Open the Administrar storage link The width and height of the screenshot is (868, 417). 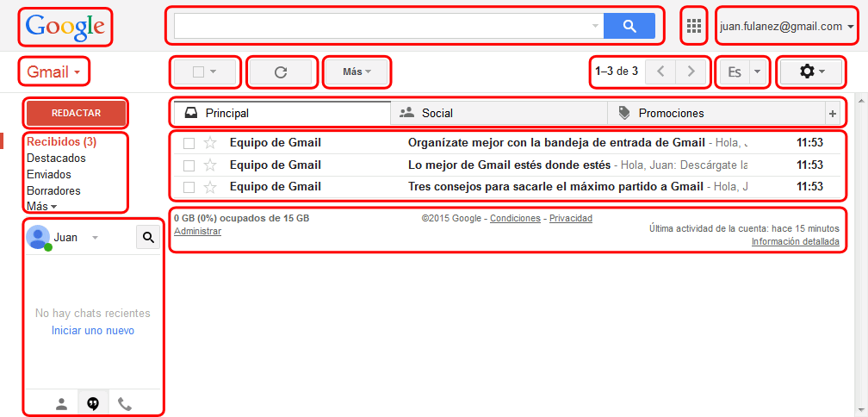pos(198,232)
